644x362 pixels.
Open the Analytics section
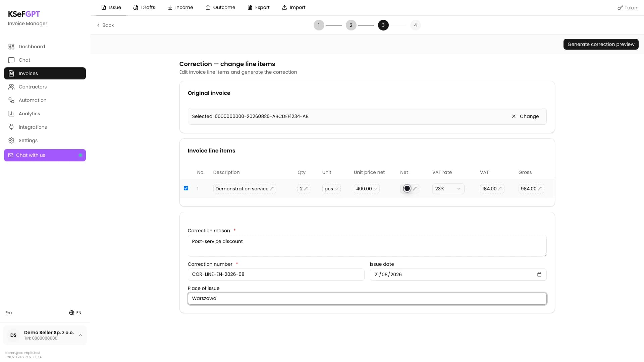pyautogui.click(x=45, y=114)
